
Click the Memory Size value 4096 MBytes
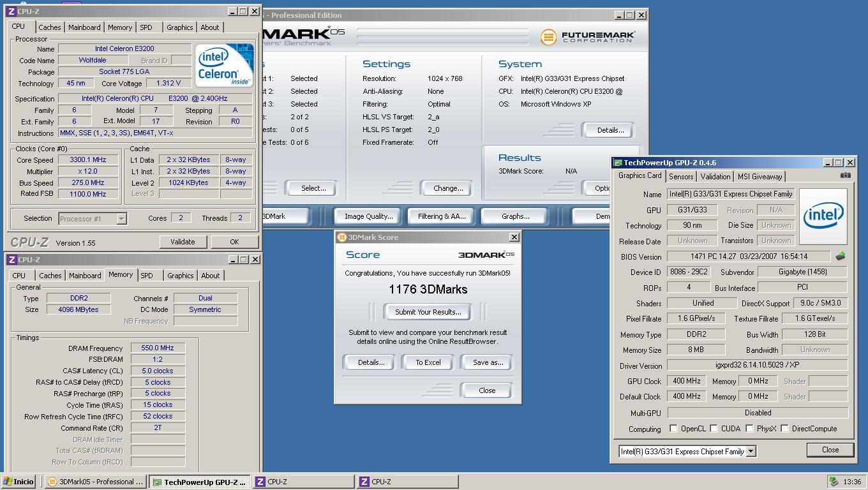pos(79,309)
